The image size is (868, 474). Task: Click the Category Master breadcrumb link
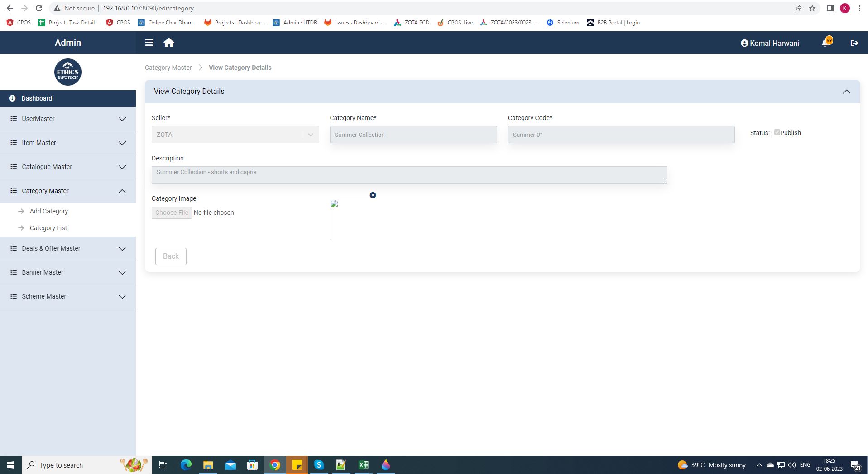point(168,68)
